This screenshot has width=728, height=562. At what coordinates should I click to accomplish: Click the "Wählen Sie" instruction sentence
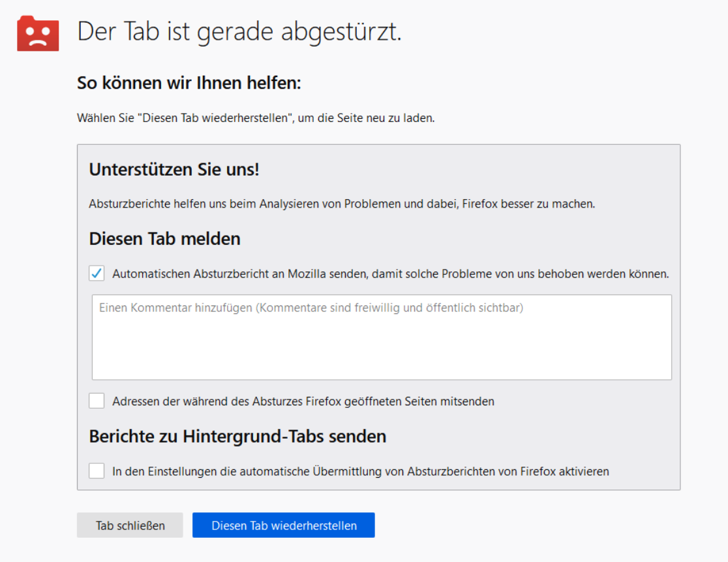[256, 119]
